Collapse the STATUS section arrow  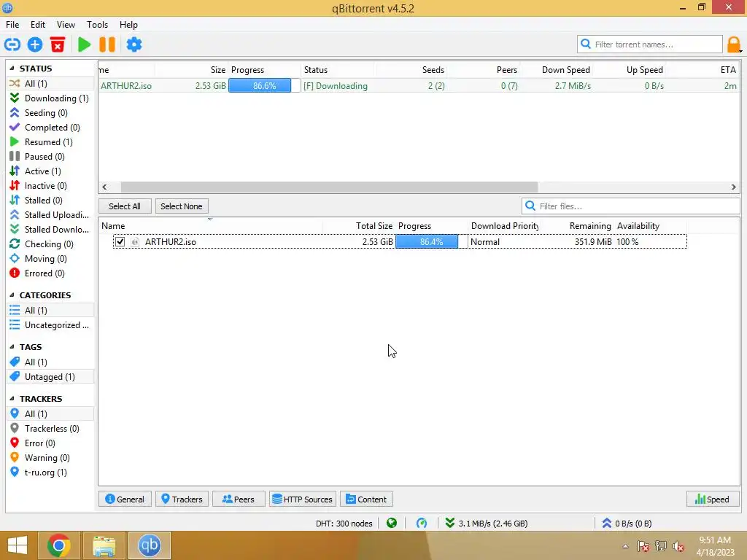(x=12, y=68)
